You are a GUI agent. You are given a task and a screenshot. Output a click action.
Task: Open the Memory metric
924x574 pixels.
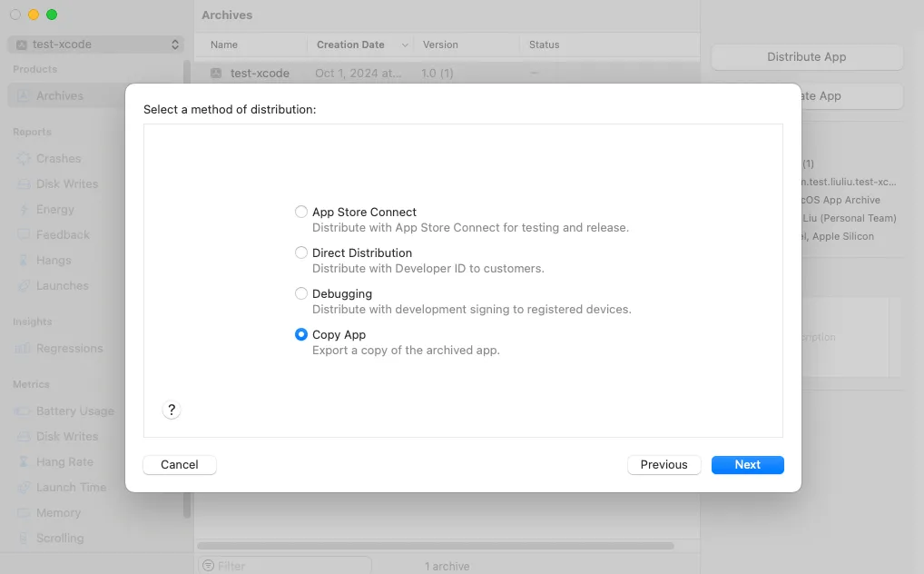(60, 512)
